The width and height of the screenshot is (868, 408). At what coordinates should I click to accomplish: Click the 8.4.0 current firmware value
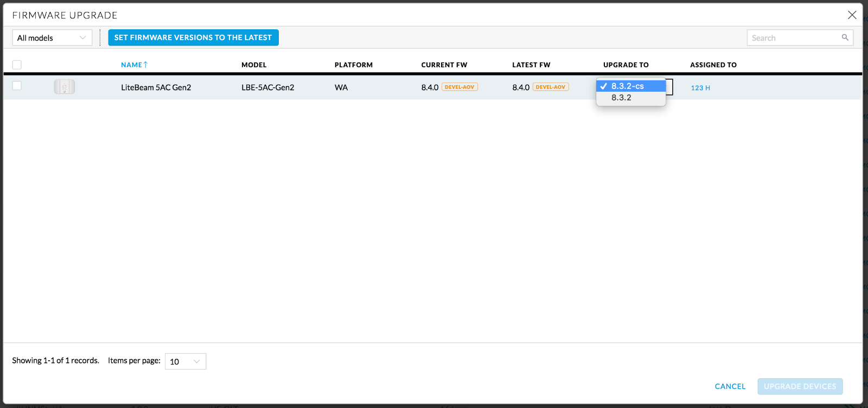coord(430,87)
